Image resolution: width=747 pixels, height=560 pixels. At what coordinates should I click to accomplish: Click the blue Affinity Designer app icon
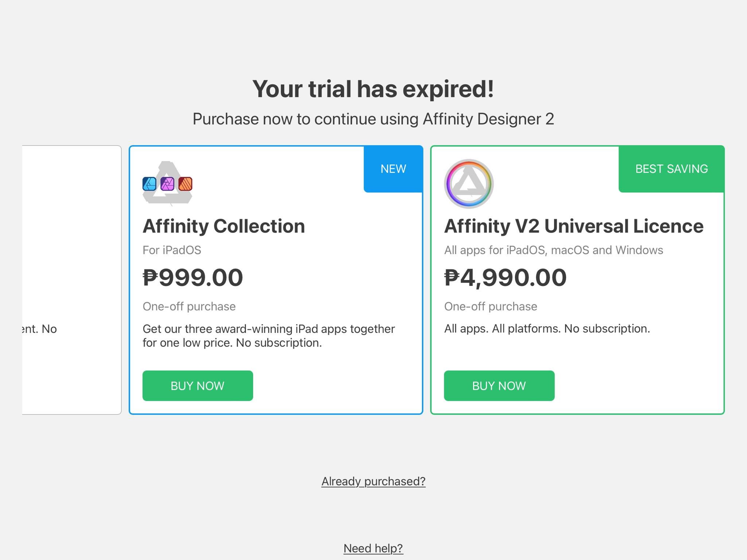pos(149,184)
